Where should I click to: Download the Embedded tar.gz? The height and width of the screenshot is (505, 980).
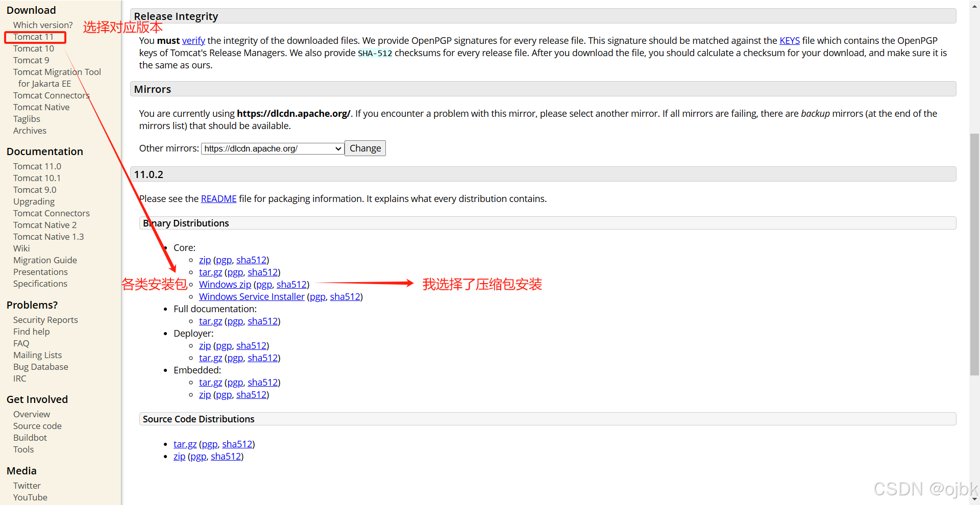[x=210, y=383]
